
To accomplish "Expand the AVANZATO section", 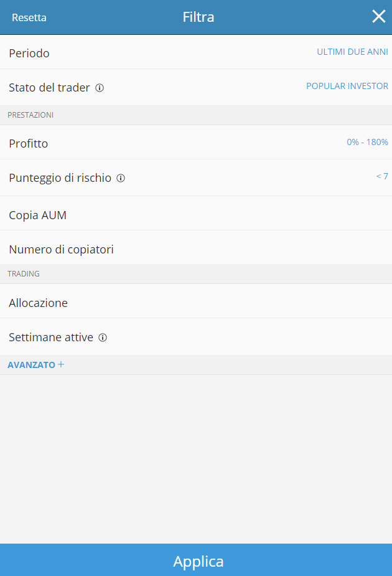I will (36, 365).
